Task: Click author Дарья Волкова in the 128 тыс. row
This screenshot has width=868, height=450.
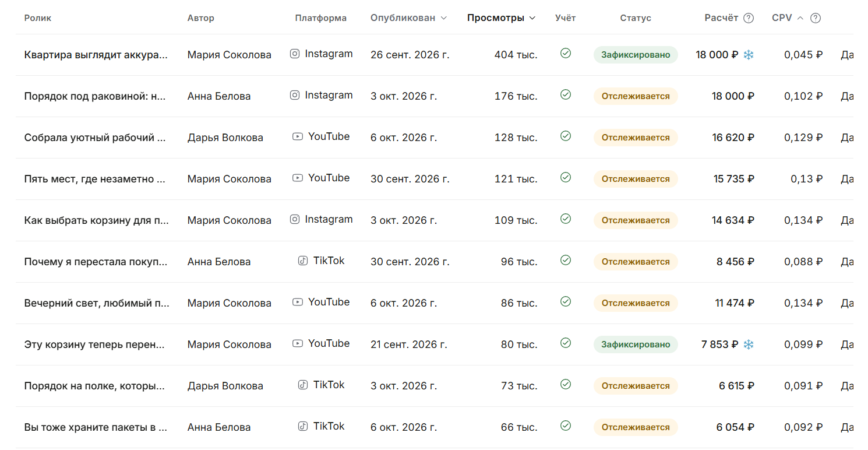Action: [x=225, y=138]
